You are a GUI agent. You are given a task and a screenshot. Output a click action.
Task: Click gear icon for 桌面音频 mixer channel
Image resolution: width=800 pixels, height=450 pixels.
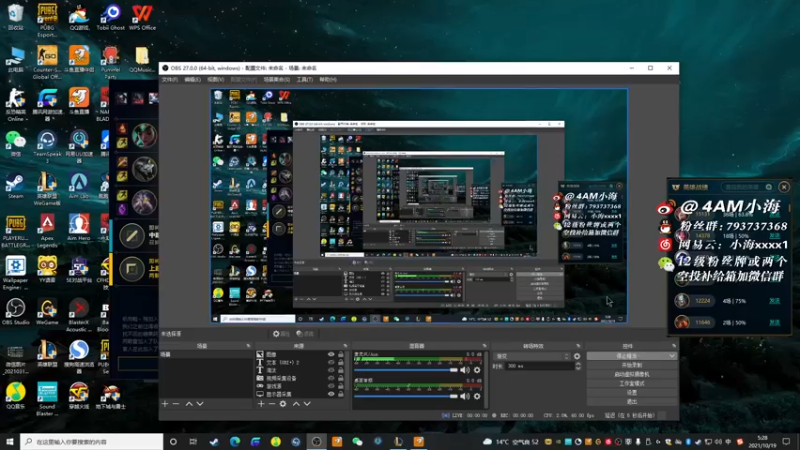click(477, 396)
